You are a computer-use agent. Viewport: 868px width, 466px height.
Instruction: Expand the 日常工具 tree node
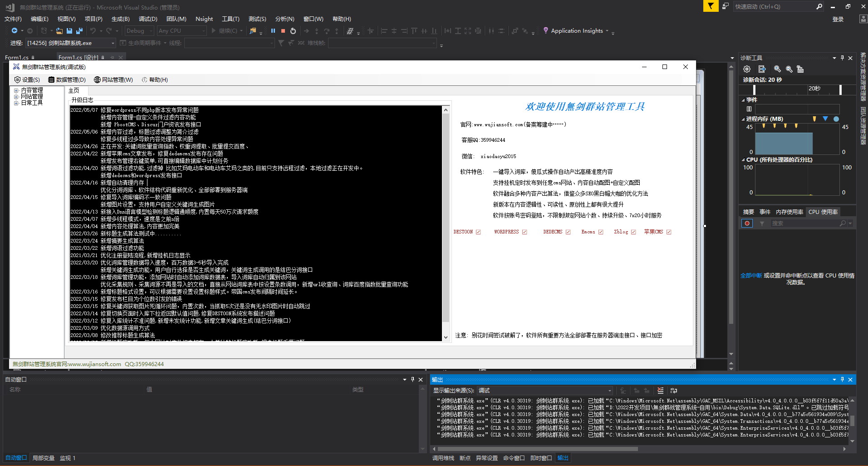[16, 103]
